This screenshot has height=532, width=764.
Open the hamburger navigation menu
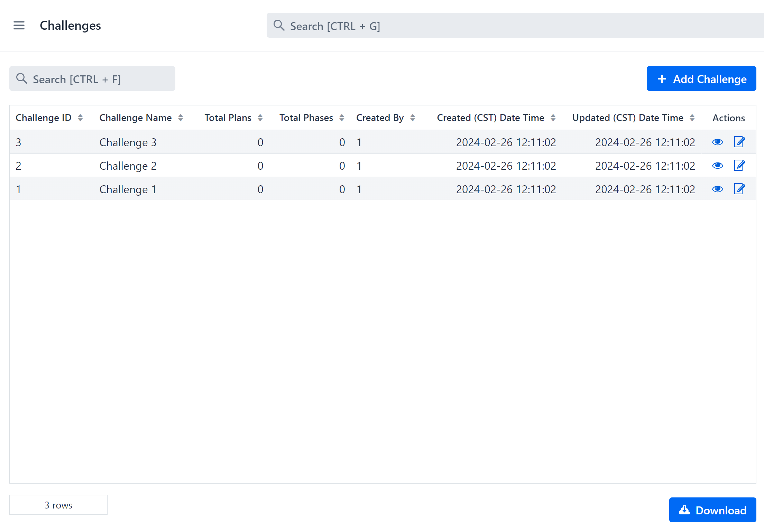[x=19, y=25]
